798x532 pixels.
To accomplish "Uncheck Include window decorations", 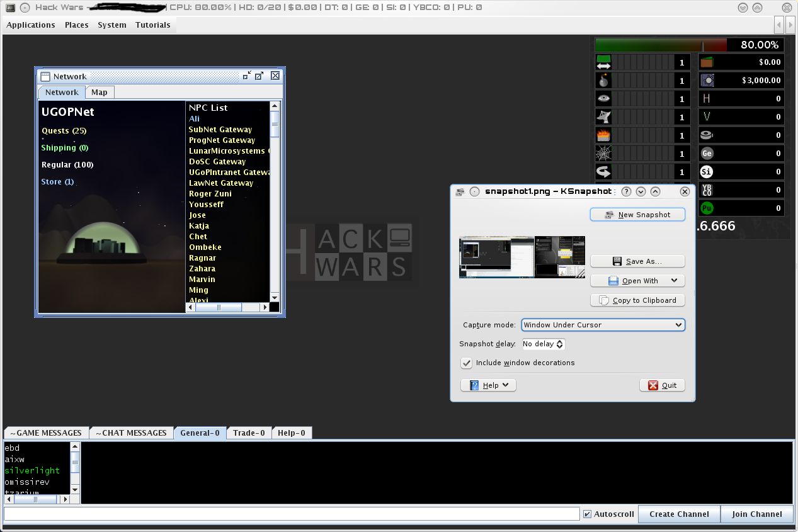I will point(467,363).
